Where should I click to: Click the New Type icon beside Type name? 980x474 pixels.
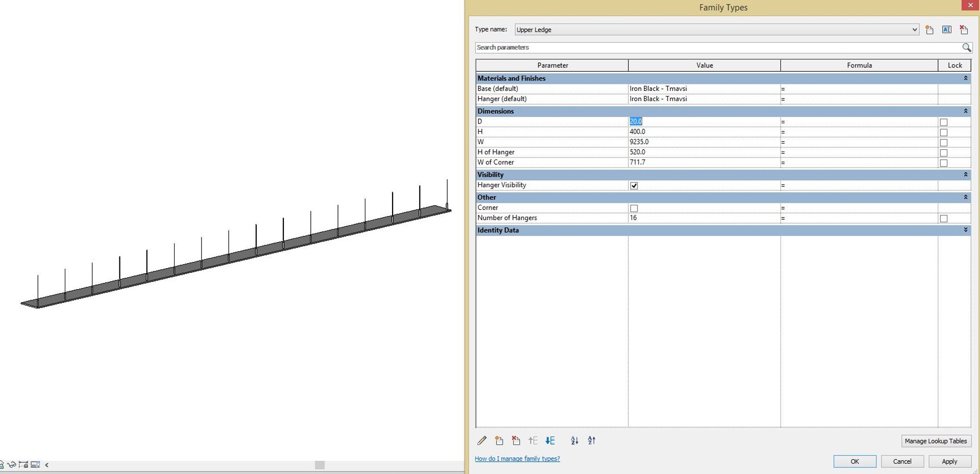click(x=929, y=30)
